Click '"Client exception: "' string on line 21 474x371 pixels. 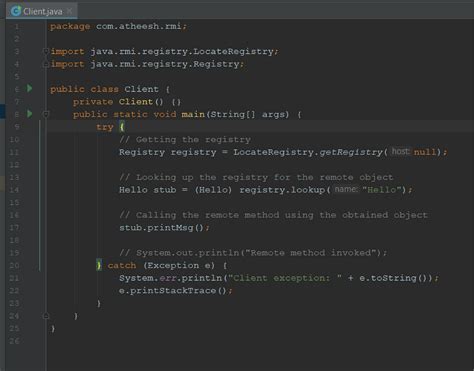(285, 278)
